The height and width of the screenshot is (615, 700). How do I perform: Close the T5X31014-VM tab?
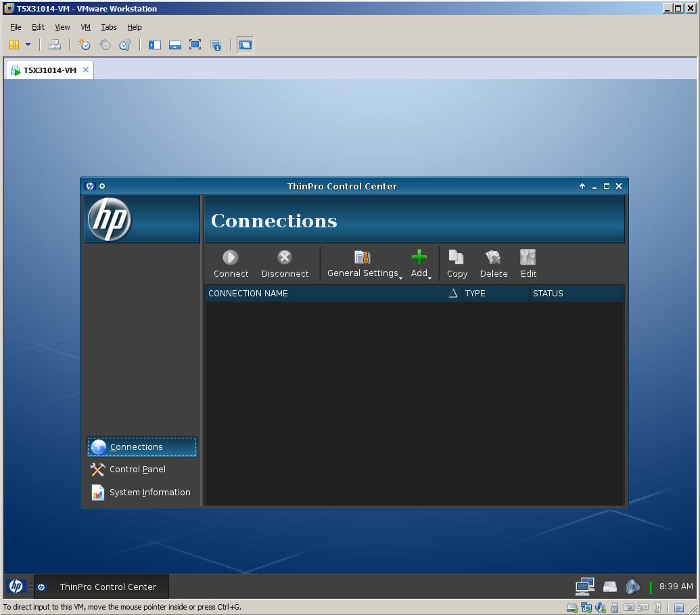point(86,70)
